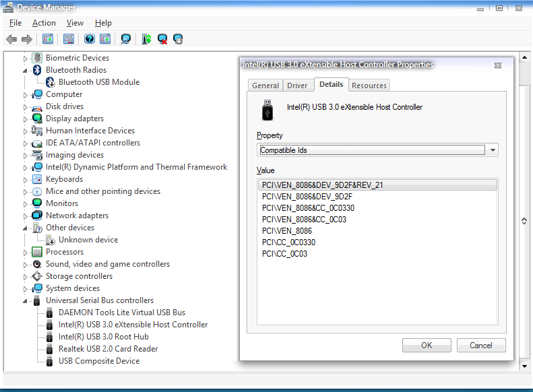Select value PCI\VEN_8086&DEV_9D2F&REV_21

coord(377,185)
